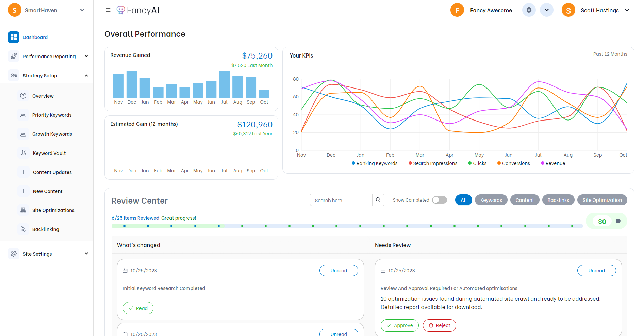Viewport: 644px width, 336px height.
Task: Click the hamburger menu icon
Action: coord(108,10)
